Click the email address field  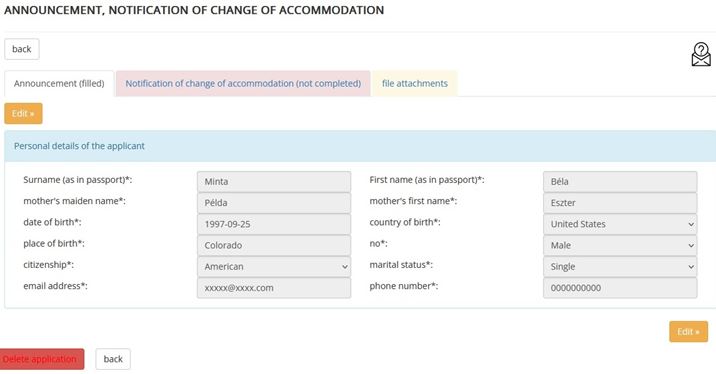pos(274,288)
